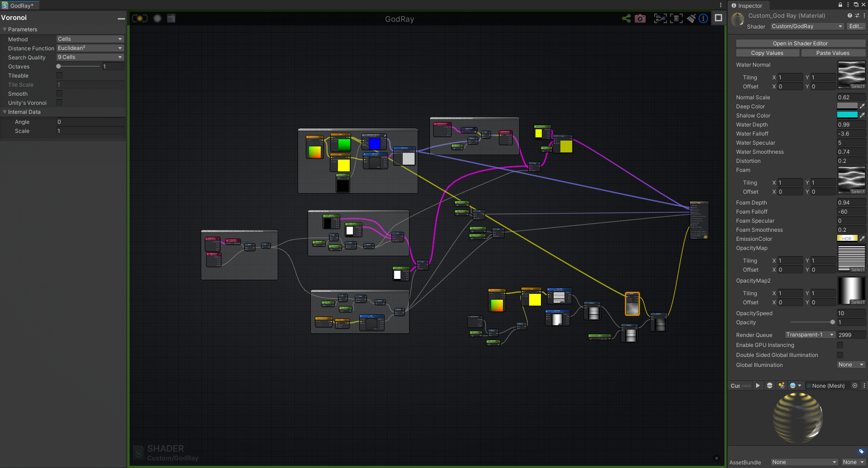Viewport: 868px width, 468px height.
Task: Select a texture for Water Normal
Action: click(x=857, y=86)
